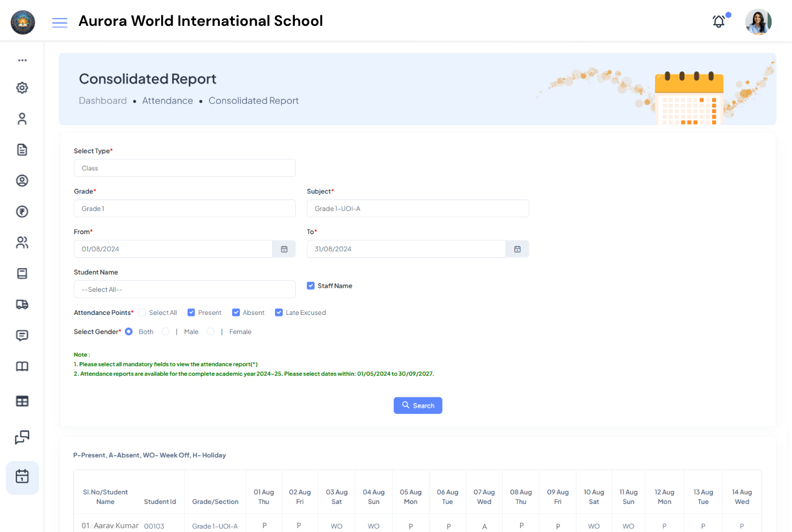
Task: Click the From date calendar picker icon
Action: click(x=284, y=248)
